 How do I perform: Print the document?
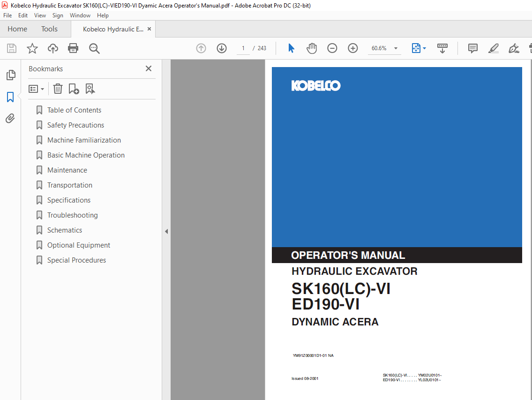tap(73, 48)
